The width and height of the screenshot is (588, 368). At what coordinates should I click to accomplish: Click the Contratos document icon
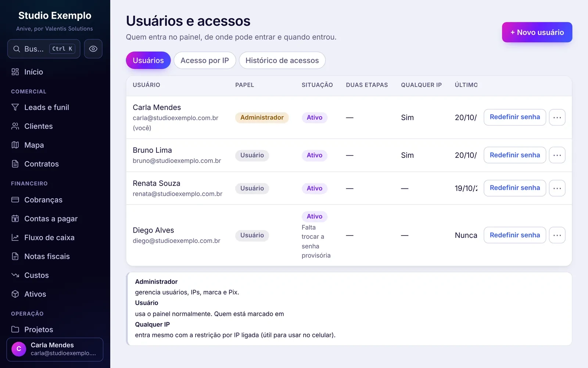pos(15,164)
